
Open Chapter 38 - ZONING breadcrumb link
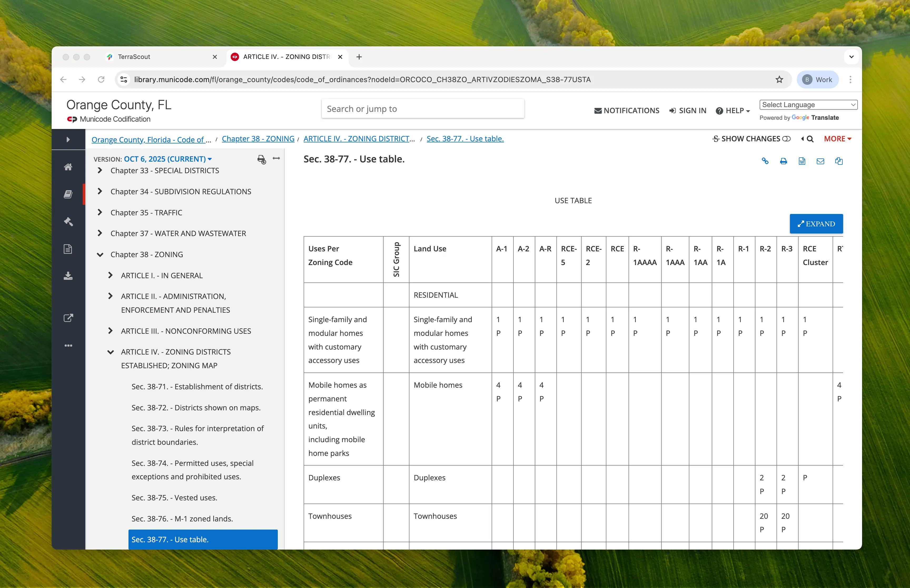(x=258, y=139)
